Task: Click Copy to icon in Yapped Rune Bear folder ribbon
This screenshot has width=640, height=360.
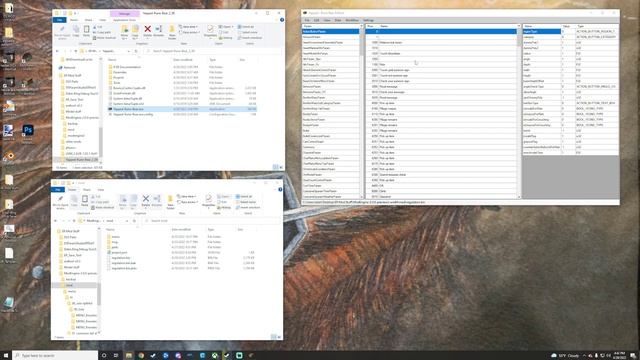Action: (135, 31)
